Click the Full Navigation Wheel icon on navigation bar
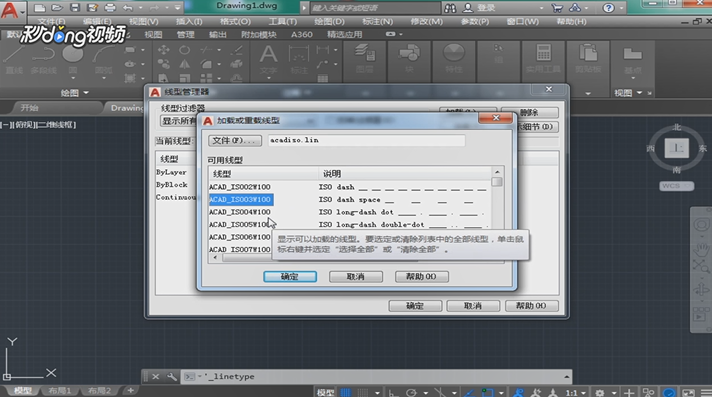 click(701, 225)
